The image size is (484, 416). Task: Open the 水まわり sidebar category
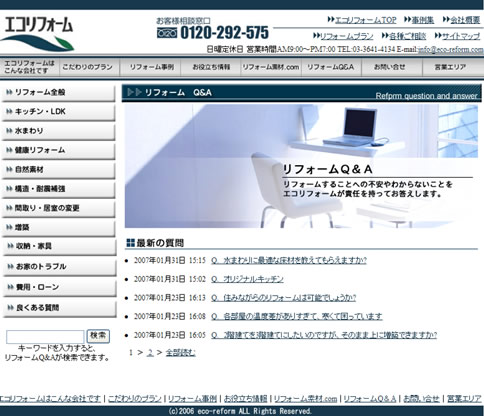coord(59,131)
